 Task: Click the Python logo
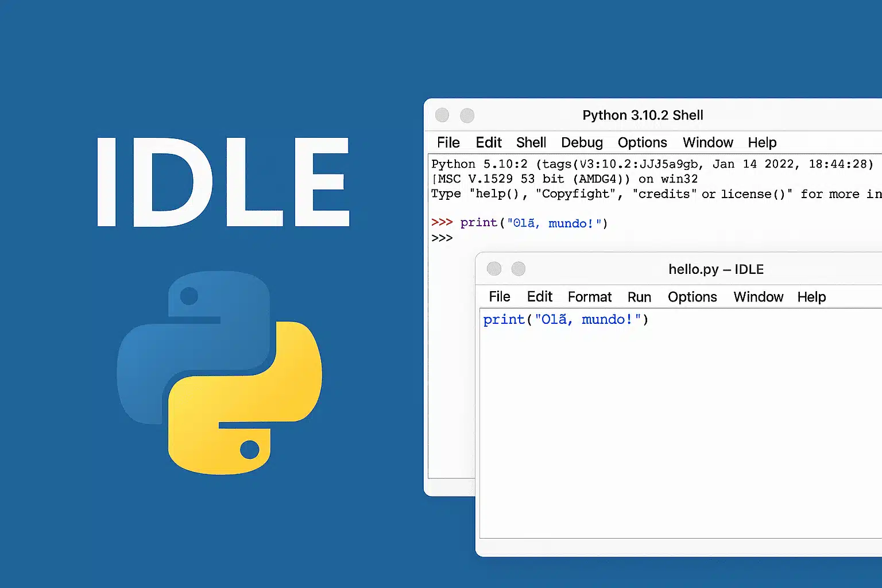coord(219,373)
